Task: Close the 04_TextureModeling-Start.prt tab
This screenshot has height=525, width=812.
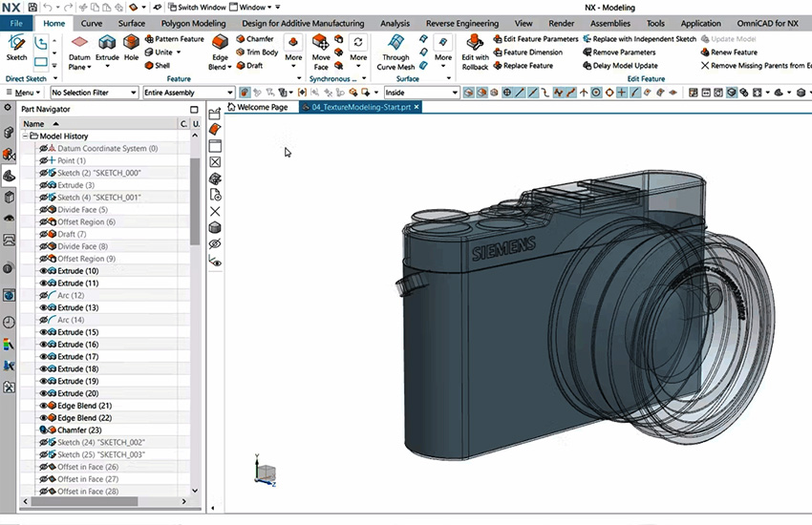Action: click(417, 107)
